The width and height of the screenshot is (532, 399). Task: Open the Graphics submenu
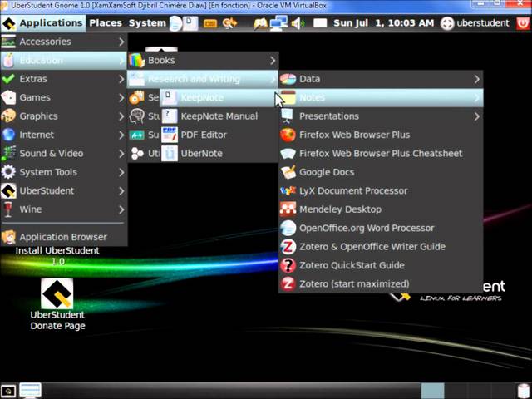(64, 116)
